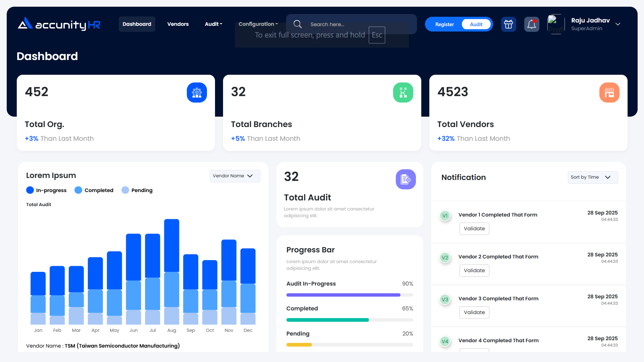Viewport: 644px width, 362px height.
Task: Click the Total Vendors orange store icon
Action: click(609, 93)
